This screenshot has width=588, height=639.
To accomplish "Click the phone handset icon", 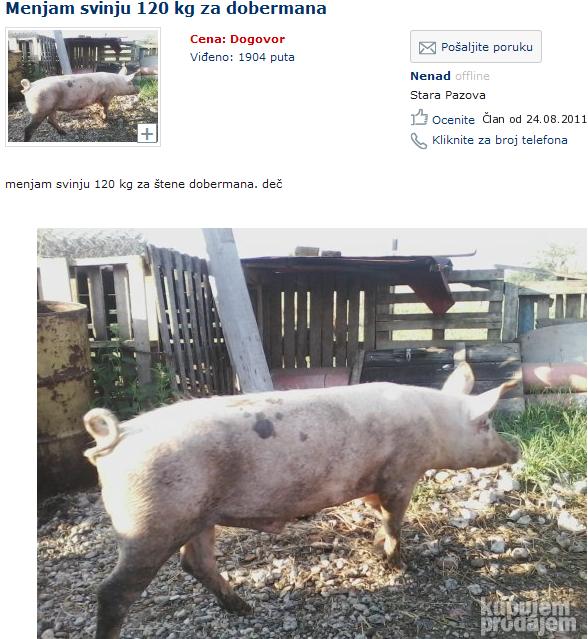I will [418, 141].
